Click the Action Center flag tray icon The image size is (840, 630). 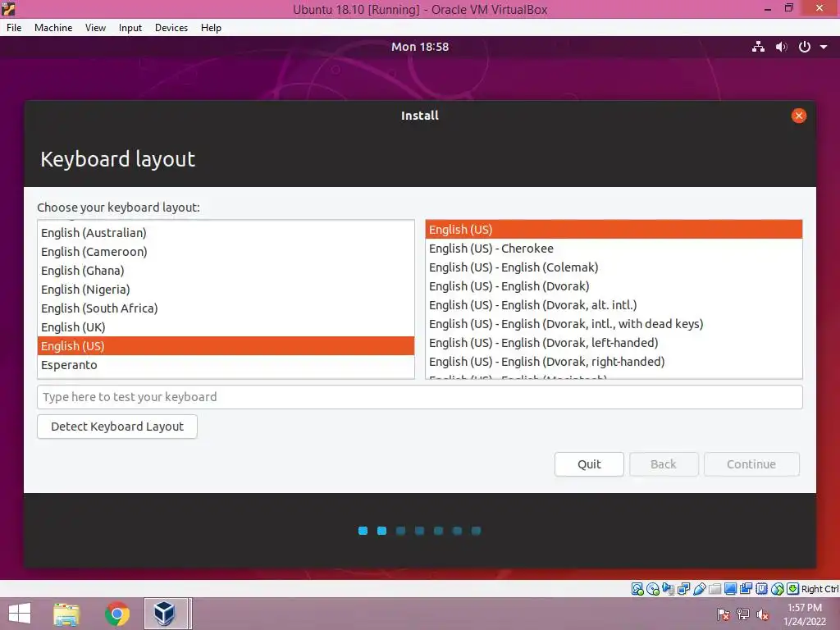pyautogui.click(x=724, y=614)
